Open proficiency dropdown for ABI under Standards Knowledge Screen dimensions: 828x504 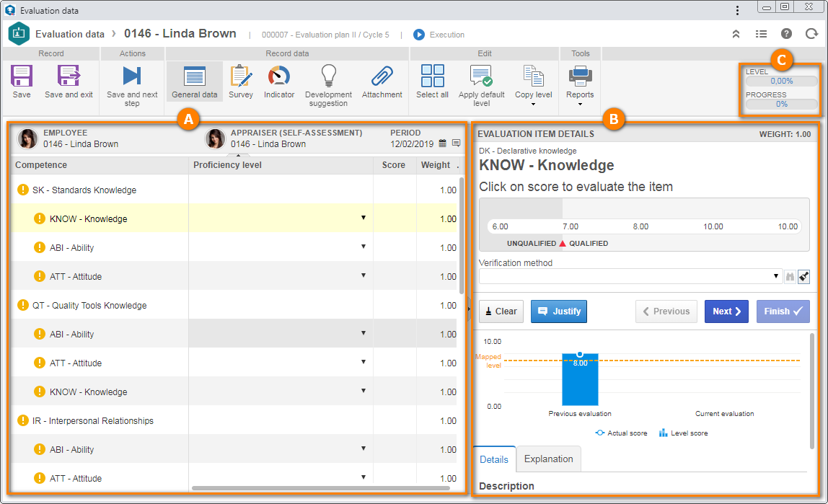(x=364, y=247)
